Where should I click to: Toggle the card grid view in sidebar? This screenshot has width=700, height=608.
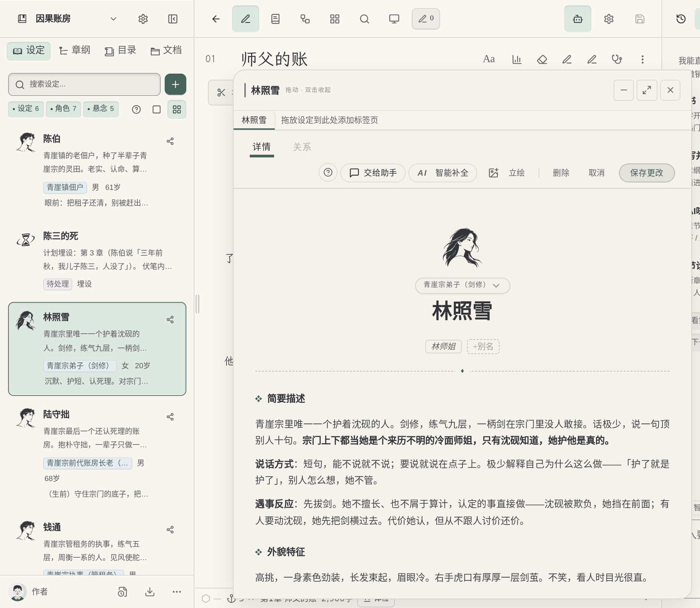(x=177, y=109)
